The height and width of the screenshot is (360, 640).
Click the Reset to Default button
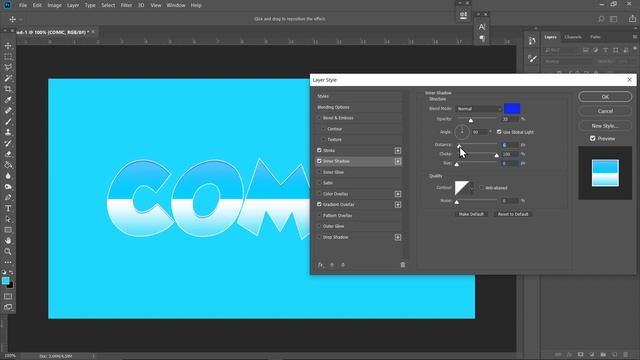[513, 214]
